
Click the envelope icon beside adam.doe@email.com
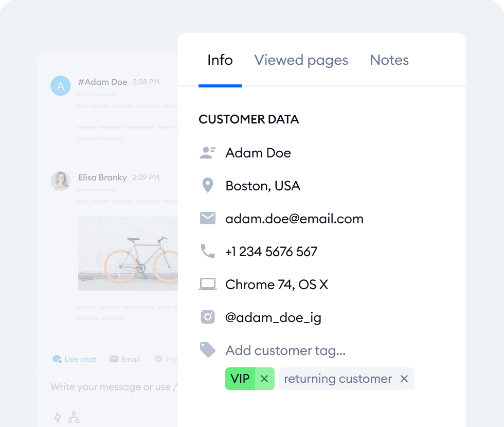208,218
